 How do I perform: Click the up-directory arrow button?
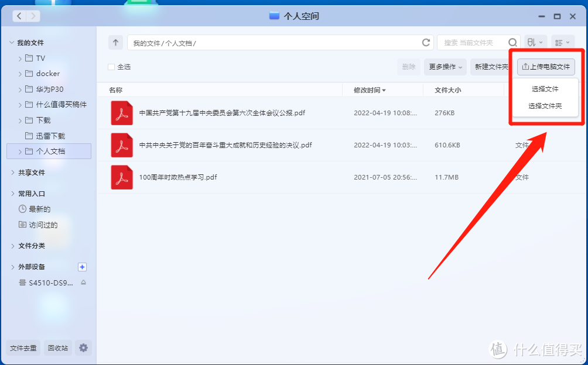(115, 43)
